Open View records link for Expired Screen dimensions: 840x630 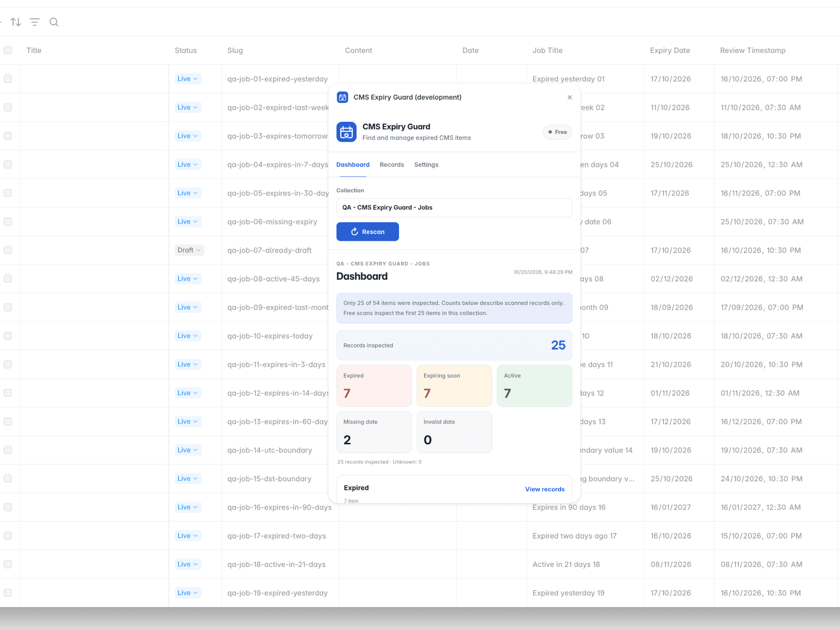[545, 489]
